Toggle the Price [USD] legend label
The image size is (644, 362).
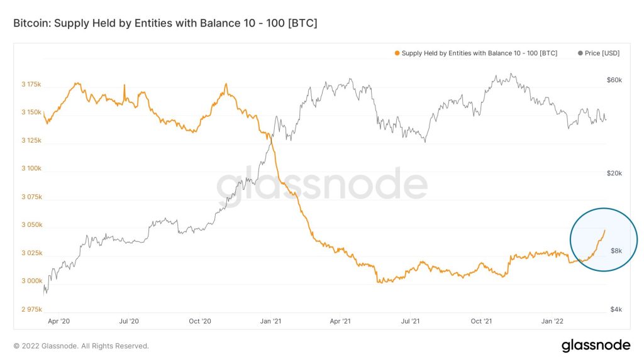(602, 53)
